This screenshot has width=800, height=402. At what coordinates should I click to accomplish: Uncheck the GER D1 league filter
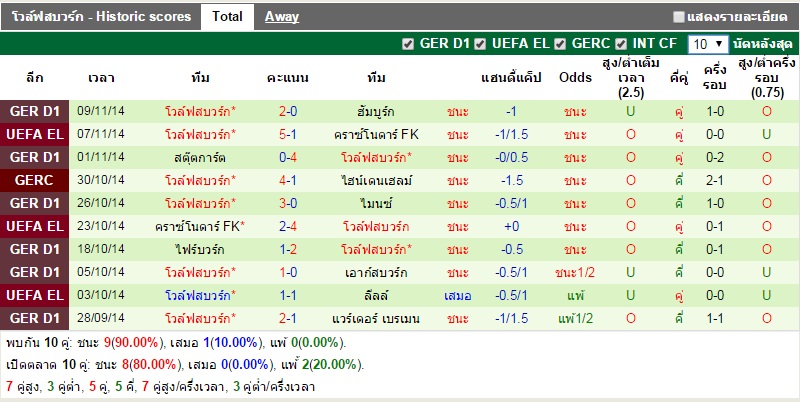click(x=407, y=44)
